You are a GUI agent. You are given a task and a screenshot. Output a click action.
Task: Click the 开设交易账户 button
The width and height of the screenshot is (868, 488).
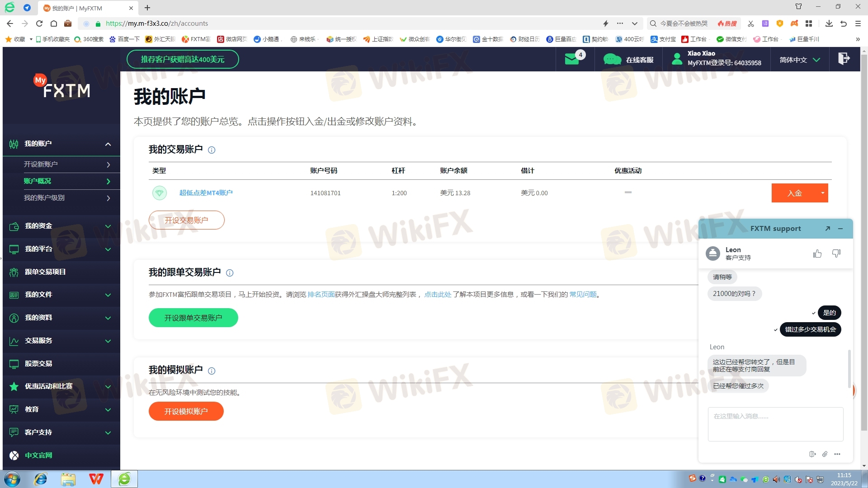click(186, 220)
